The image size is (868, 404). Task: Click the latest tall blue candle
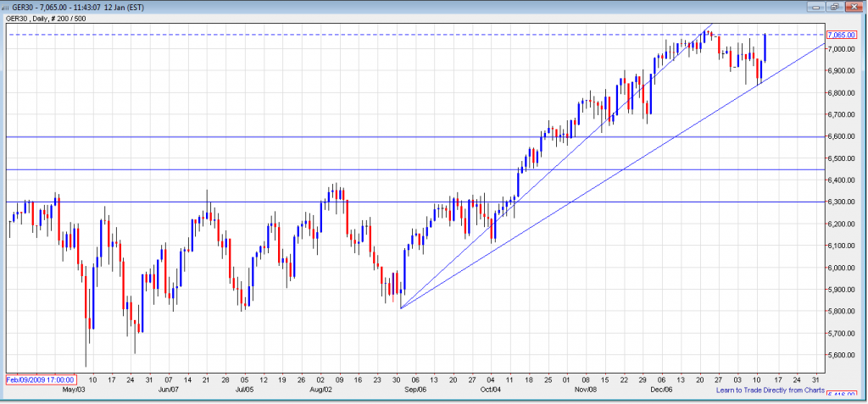765,47
